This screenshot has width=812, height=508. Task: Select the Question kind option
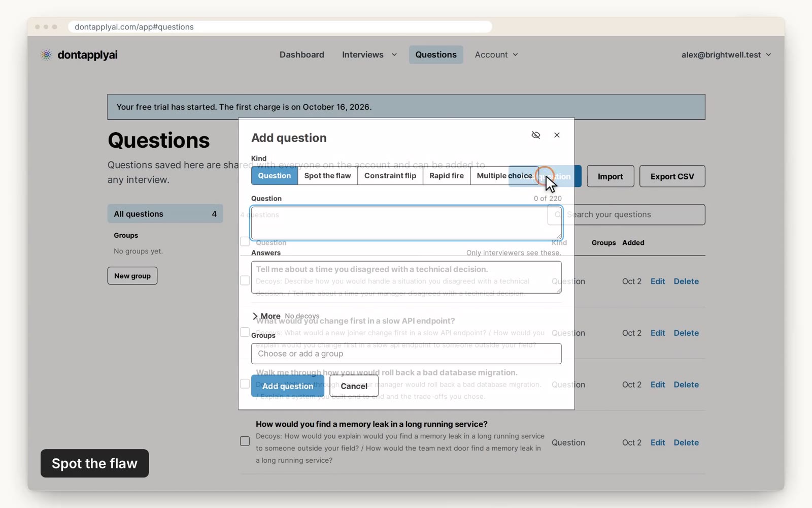[275, 176]
